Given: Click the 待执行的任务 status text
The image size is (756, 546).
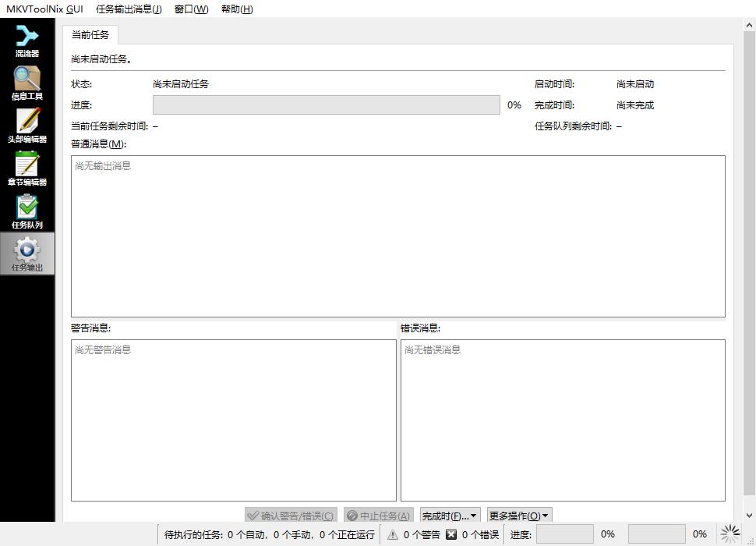Looking at the screenshot, I should point(270,534).
